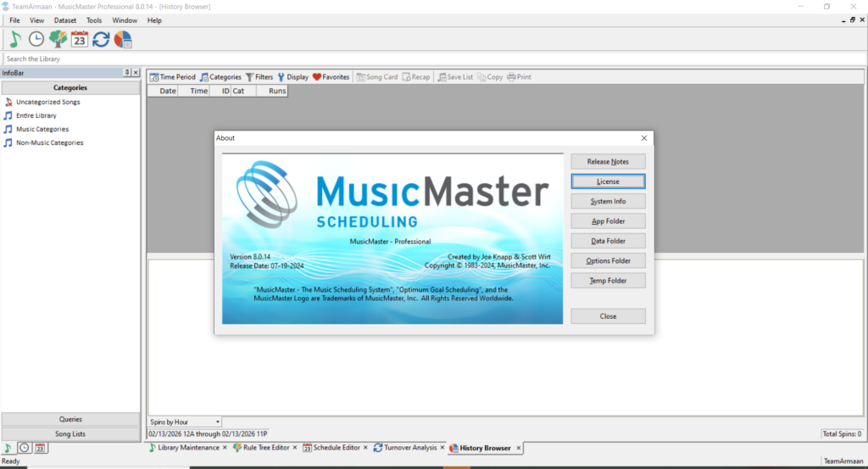Click Time Period in History Browser toolbar
The image size is (868, 469).
click(x=173, y=77)
